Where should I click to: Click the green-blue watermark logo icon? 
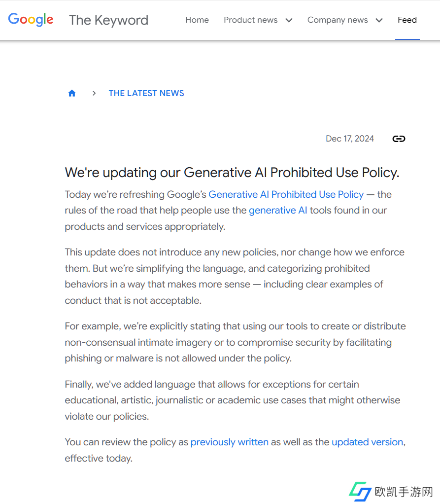point(360,492)
